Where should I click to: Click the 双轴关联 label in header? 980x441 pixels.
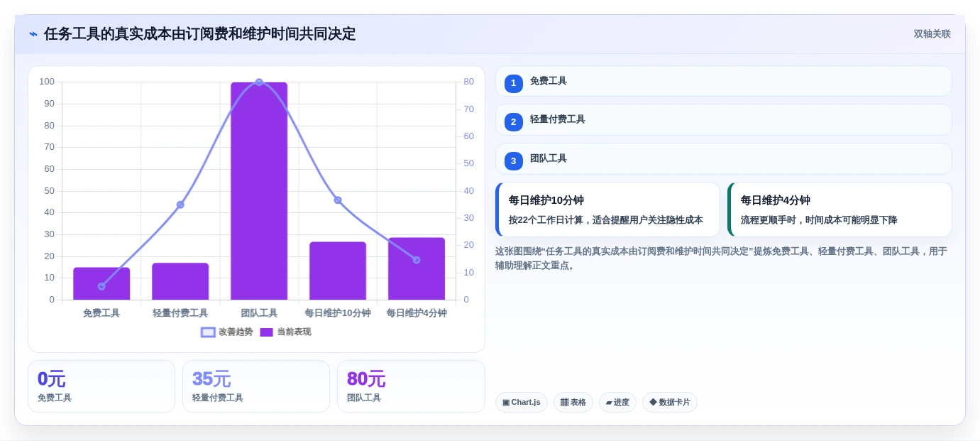point(932,34)
